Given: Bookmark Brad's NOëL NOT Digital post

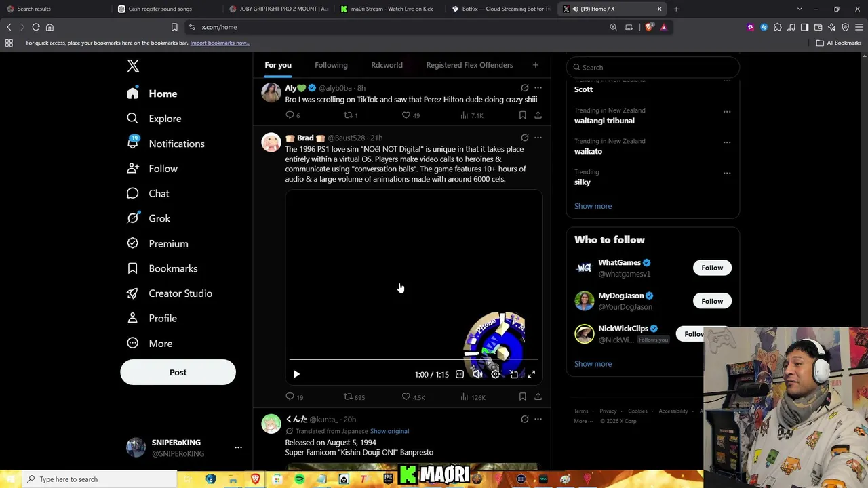Looking at the screenshot, I should pyautogui.click(x=522, y=396).
